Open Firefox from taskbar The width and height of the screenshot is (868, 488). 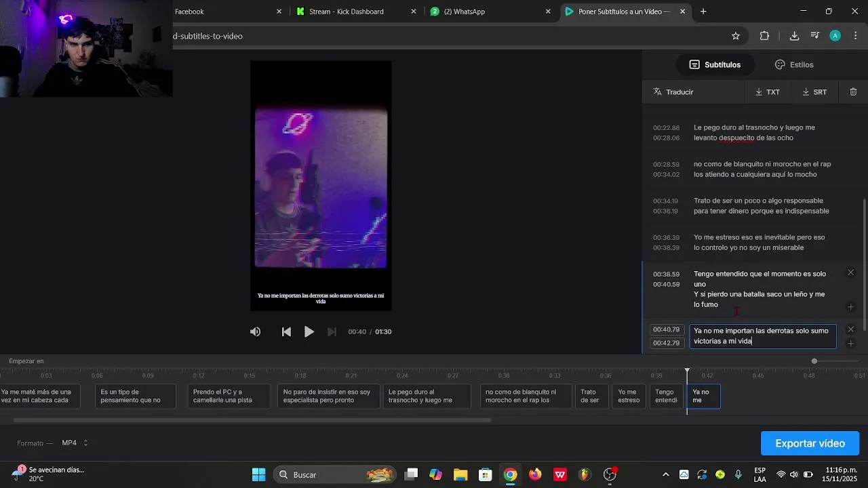[535, 474]
